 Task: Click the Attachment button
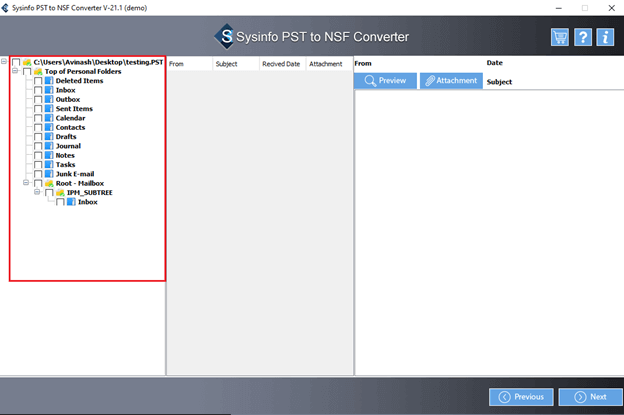pos(451,81)
